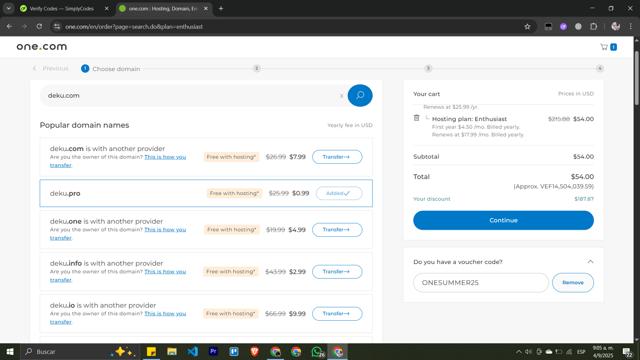Open WhatsApp from taskbar

317,351
